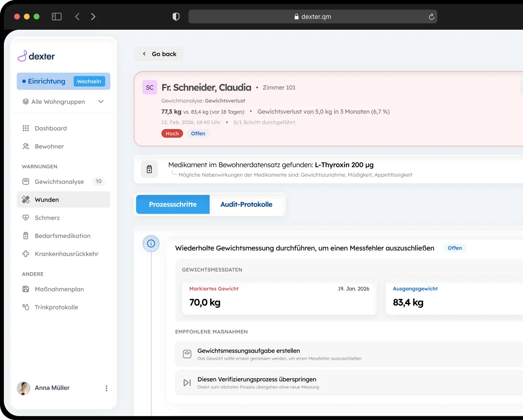523x420 pixels.
Task: Open Trinkprotokolle in the sidebar
Action: click(63, 307)
